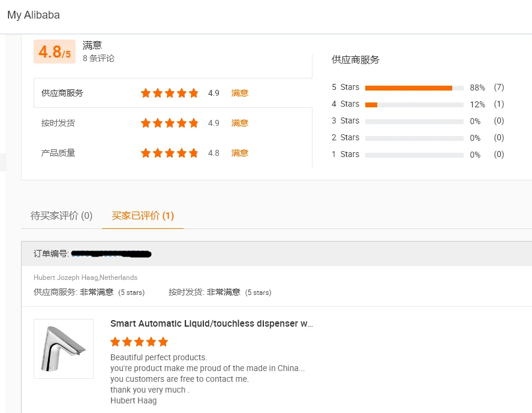This screenshot has width=532, height=413.
Task: Click 满意 next to 产品质量 rating
Action: [x=240, y=153]
